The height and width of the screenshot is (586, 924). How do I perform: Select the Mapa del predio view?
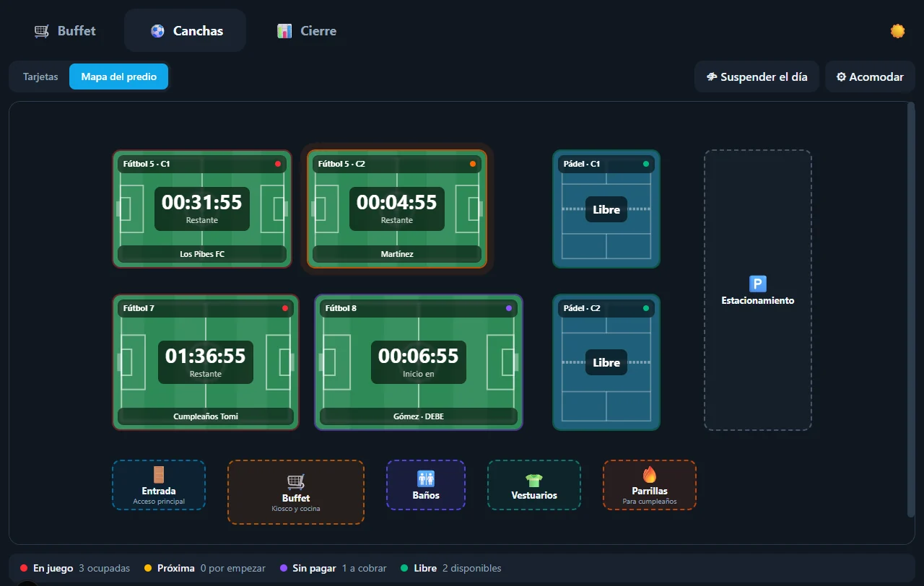click(x=119, y=76)
